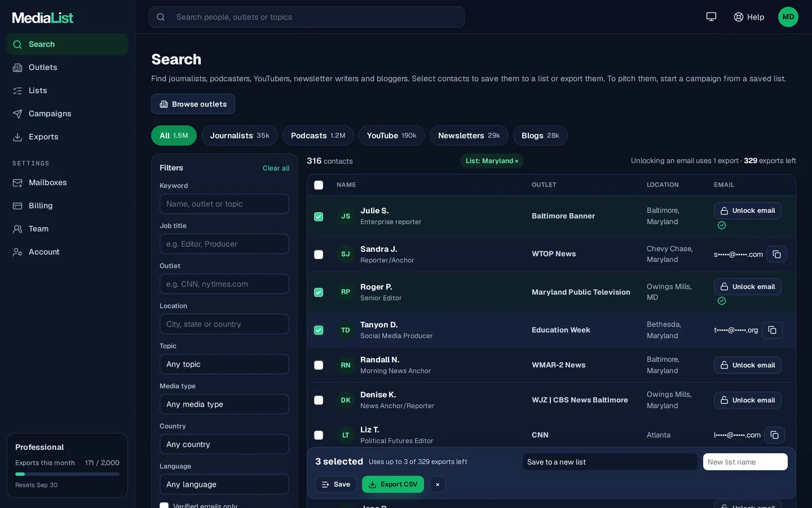Check the Denise K. row checkbox

click(x=319, y=400)
